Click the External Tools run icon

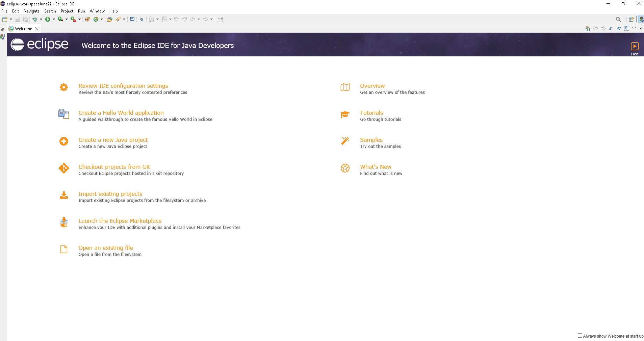click(x=73, y=19)
